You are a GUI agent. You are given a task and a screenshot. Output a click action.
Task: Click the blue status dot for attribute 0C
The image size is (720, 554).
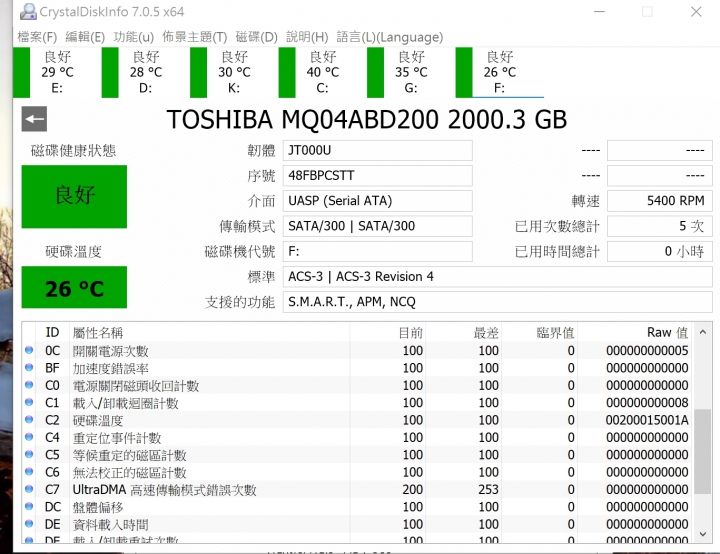click(29, 350)
